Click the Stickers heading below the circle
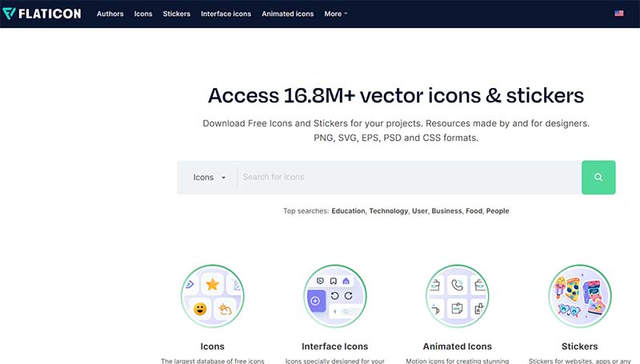Image resolution: width=640 pixels, height=364 pixels. pos(579,346)
